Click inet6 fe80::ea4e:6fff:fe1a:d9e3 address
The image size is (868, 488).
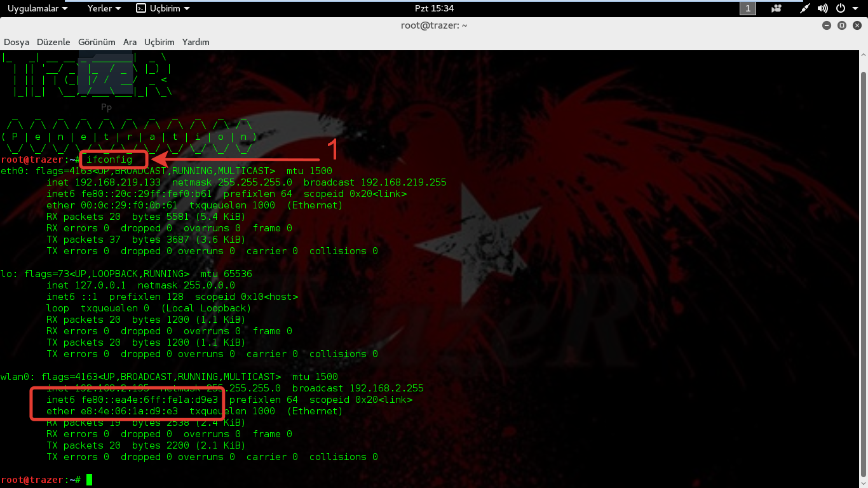[x=132, y=400]
